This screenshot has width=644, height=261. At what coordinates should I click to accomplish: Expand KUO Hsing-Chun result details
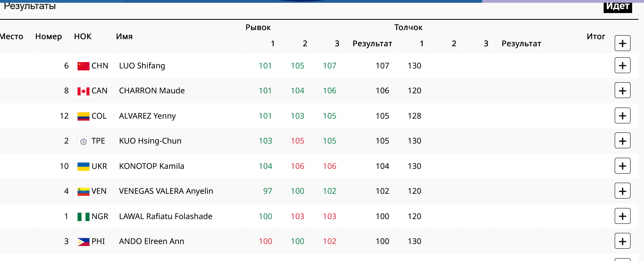click(x=622, y=141)
